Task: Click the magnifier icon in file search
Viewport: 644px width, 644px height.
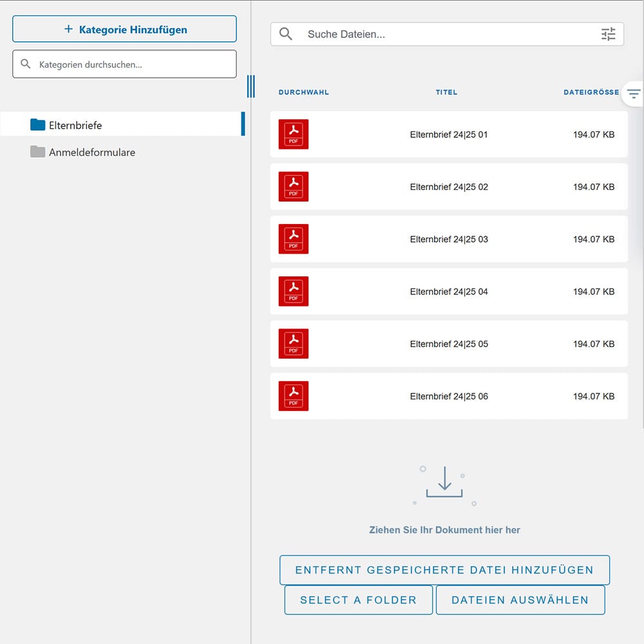Action: pyautogui.click(x=286, y=35)
